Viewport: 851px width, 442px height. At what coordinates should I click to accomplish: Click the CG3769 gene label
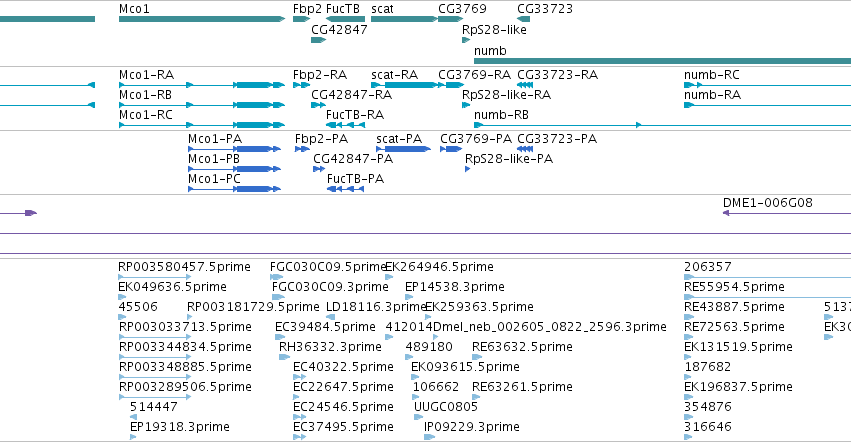[462, 9]
